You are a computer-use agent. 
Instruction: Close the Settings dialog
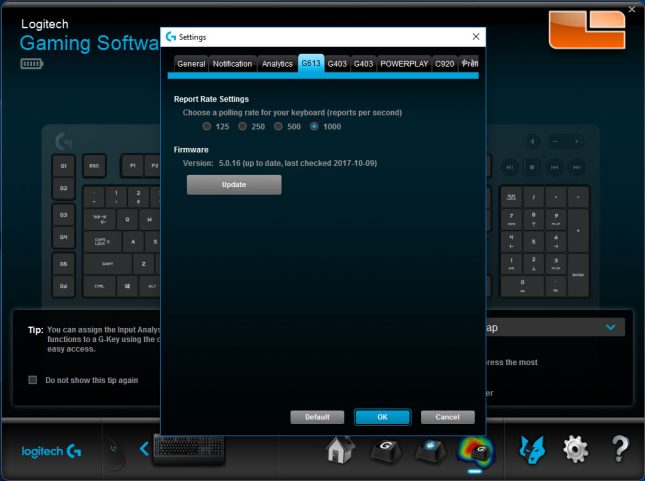[x=476, y=37]
